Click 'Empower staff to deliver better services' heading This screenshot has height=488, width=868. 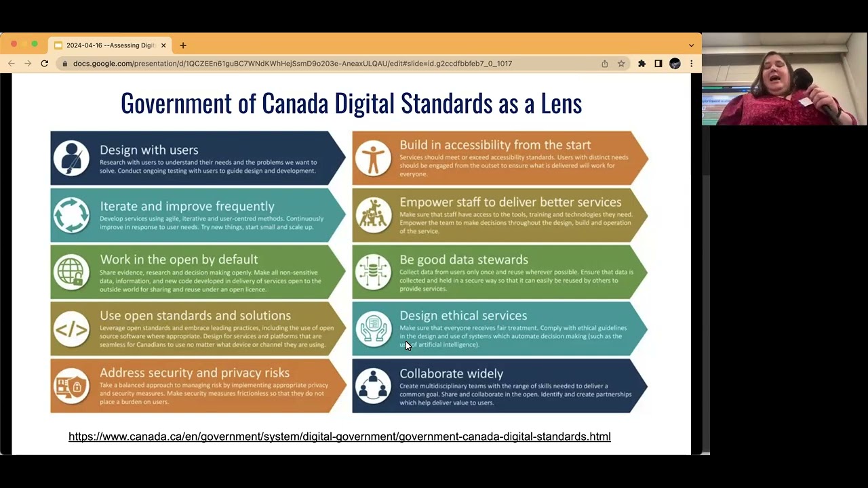[x=511, y=202]
